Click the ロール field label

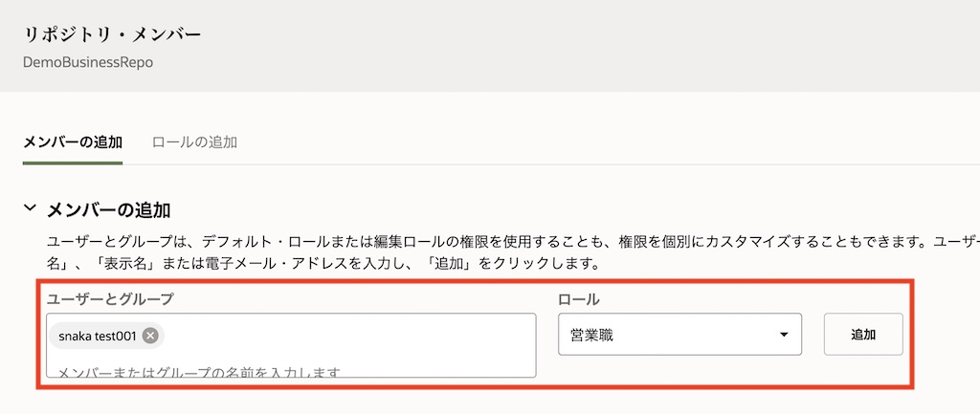click(x=579, y=299)
